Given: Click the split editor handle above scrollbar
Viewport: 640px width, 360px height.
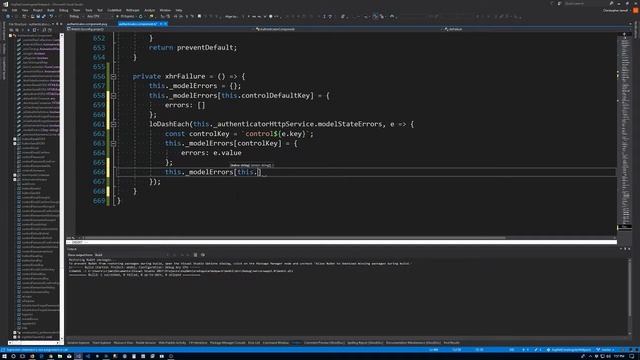Looking at the screenshot, I should click(x=624, y=34).
